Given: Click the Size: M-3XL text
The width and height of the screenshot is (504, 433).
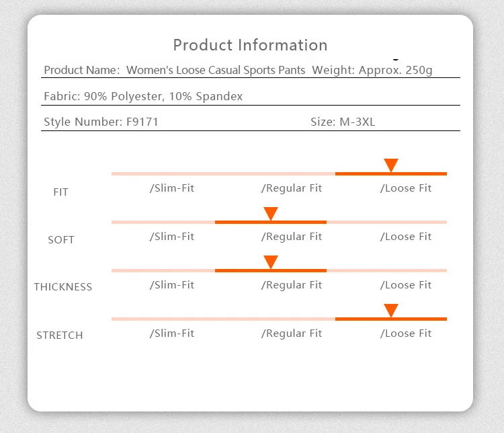Looking at the screenshot, I should [343, 122].
